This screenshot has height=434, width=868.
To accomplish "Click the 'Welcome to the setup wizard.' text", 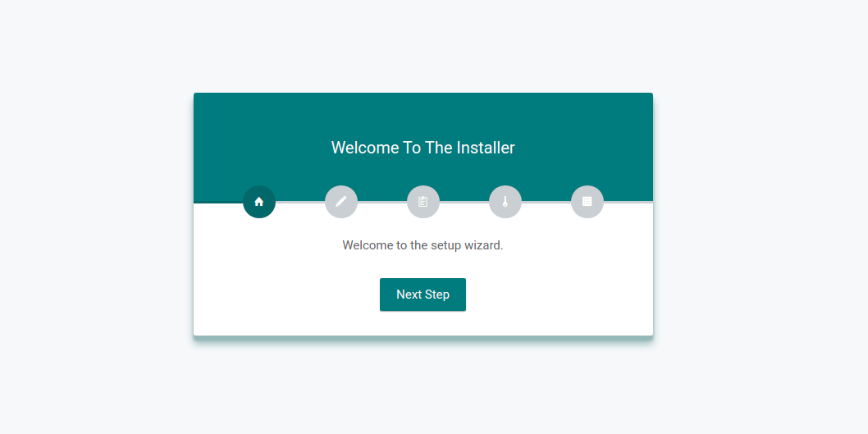I will click(x=423, y=245).
